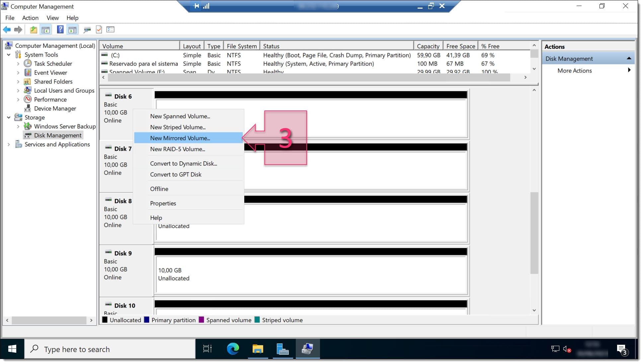643x364 pixels.
Task: Choose New Striped Volume from context menu
Action: (189, 127)
